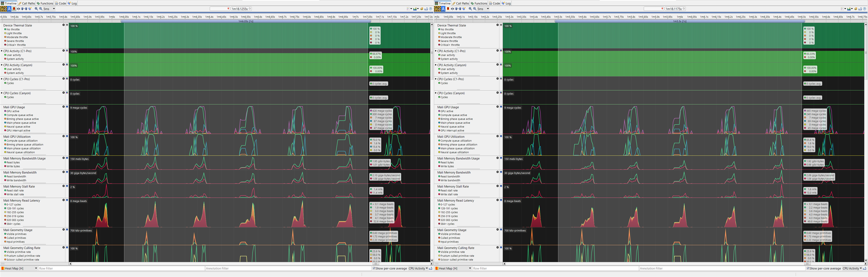The image size is (868, 277).
Task: Toggle Show per-core average checkbox in right window
Action: pos(808,268)
